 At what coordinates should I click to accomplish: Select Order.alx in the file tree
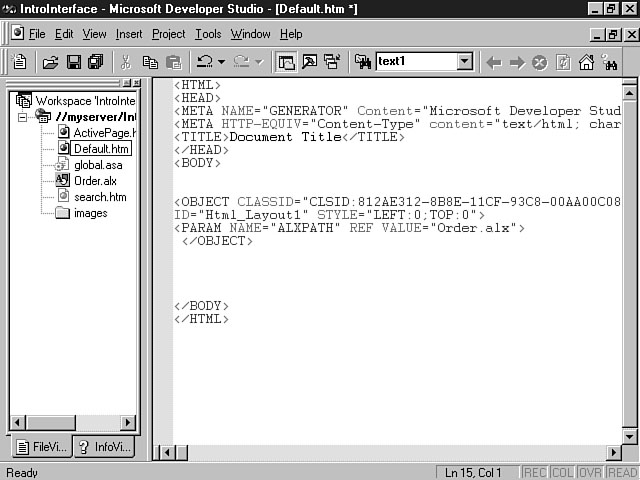(x=97, y=181)
